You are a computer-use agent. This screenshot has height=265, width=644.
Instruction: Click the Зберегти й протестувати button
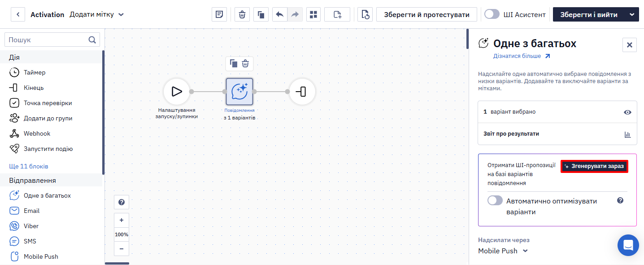(x=426, y=14)
